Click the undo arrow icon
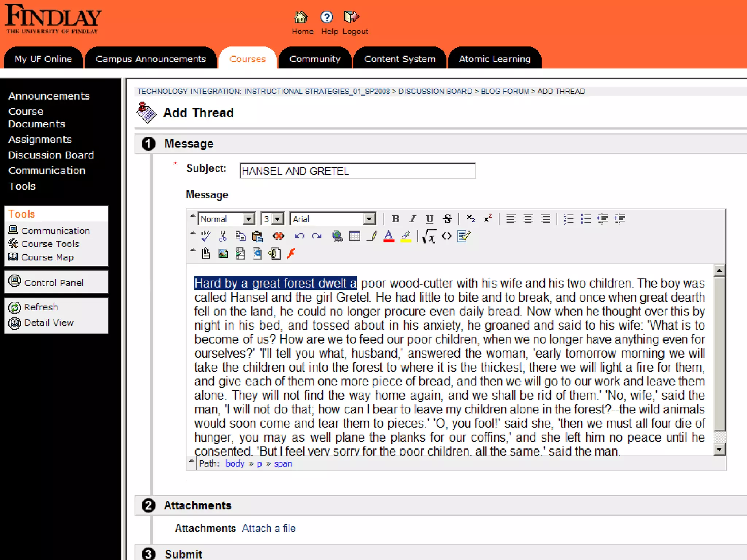 point(299,236)
